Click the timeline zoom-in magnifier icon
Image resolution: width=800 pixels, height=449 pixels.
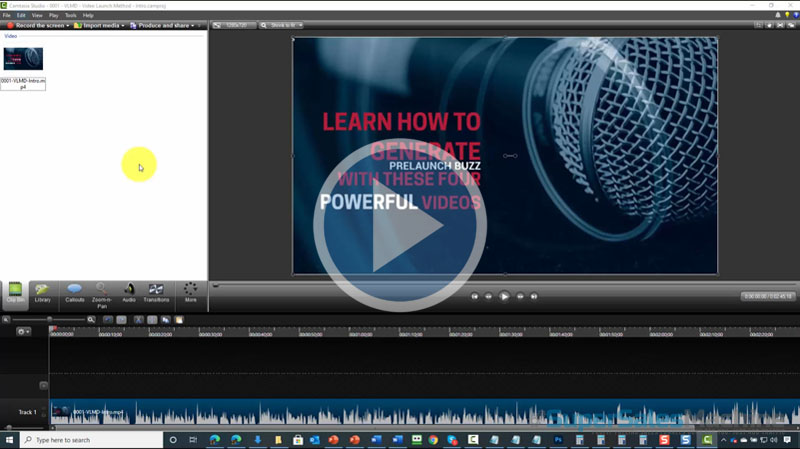(91, 320)
